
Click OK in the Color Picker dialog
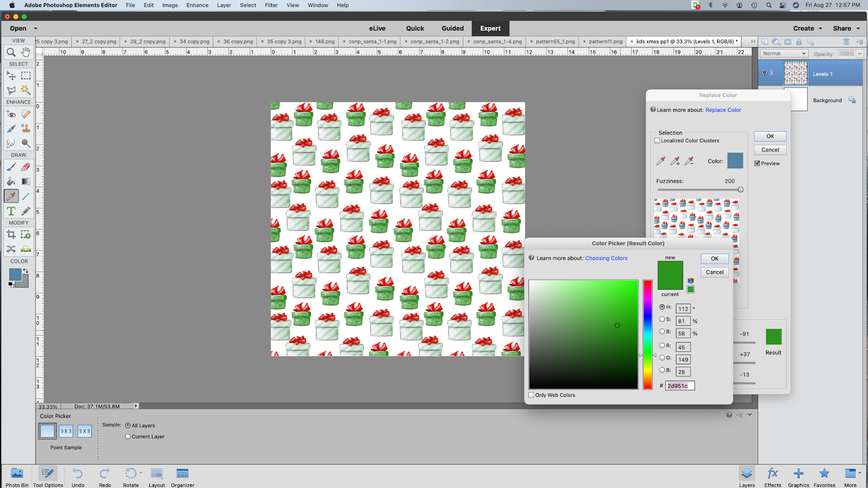click(714, 259)
